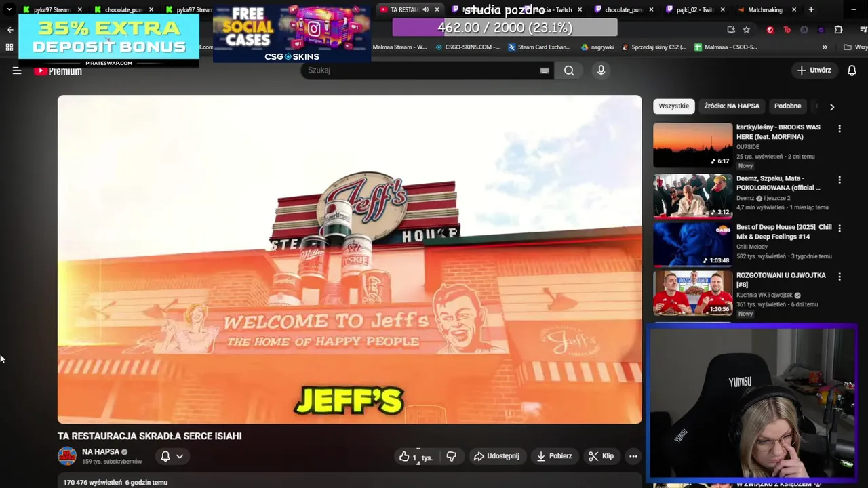
Task: Click the Pobierz download button
Action: point(554,456)
